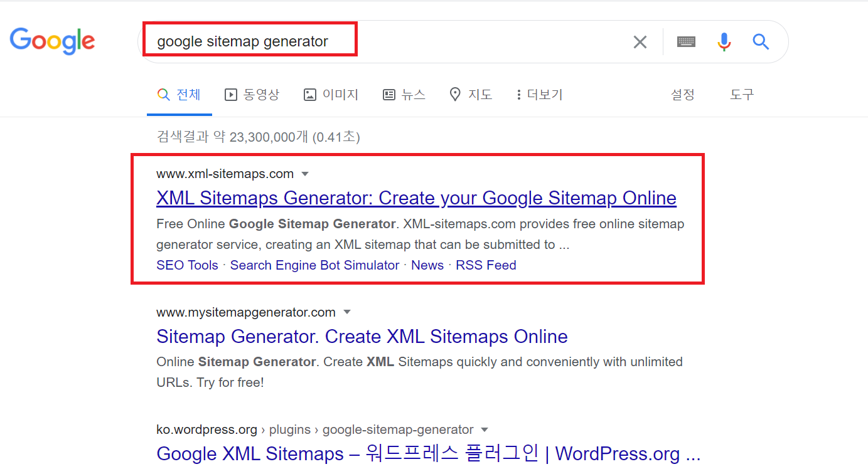Open 설정 settings menu
Image resolution: width=868 pixels, height=474 pixels.
(683, 95)
